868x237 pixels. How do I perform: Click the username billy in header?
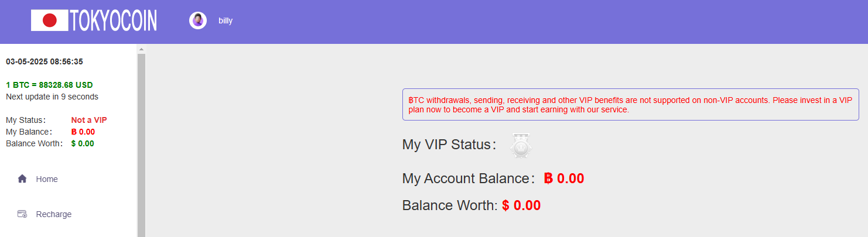point(225,20)
